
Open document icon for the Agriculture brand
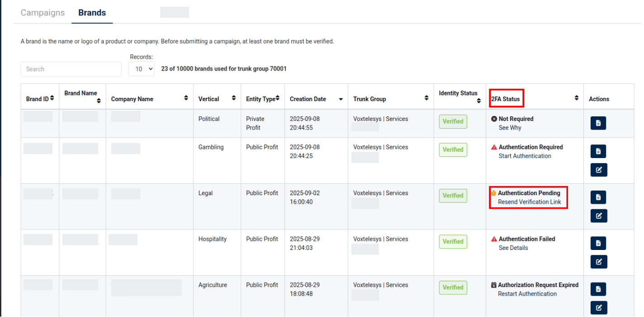(598, 289)
